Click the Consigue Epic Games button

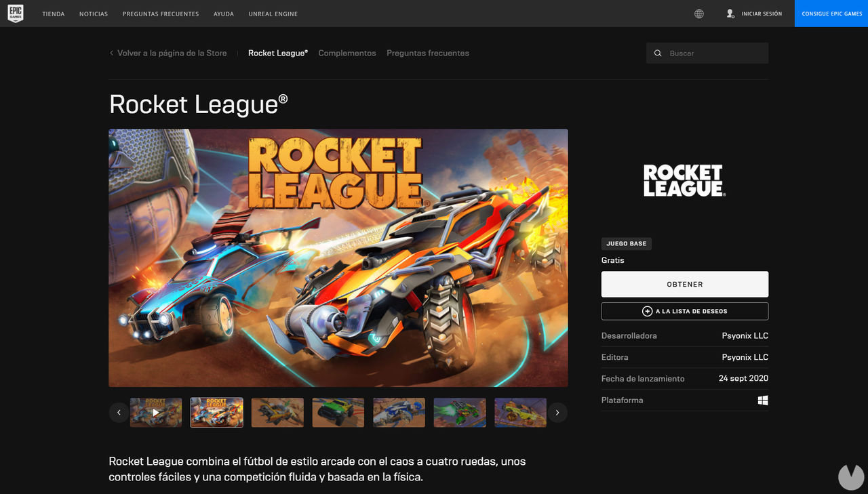point(831,14)
